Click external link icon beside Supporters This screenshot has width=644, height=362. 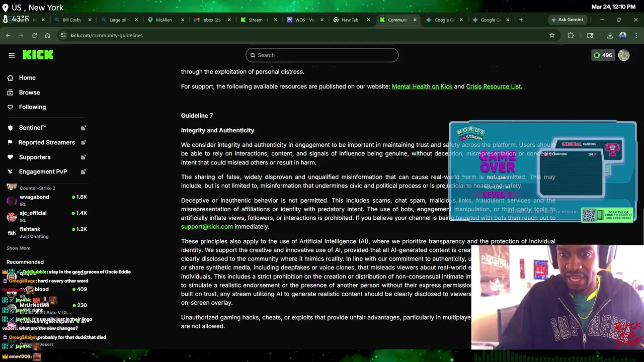tap(84, 157)
